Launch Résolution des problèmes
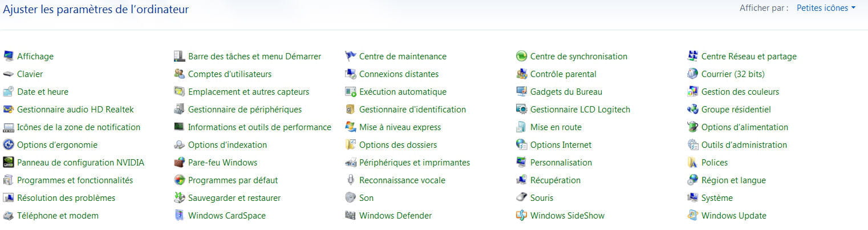This screenshot has width=868, height=230. 66,198
